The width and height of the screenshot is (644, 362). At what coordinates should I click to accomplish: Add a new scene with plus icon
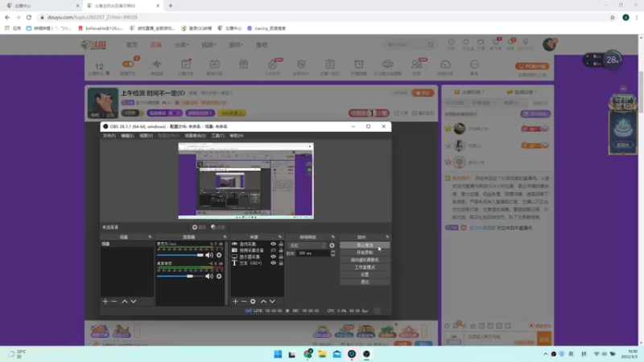tap(105, 301)
